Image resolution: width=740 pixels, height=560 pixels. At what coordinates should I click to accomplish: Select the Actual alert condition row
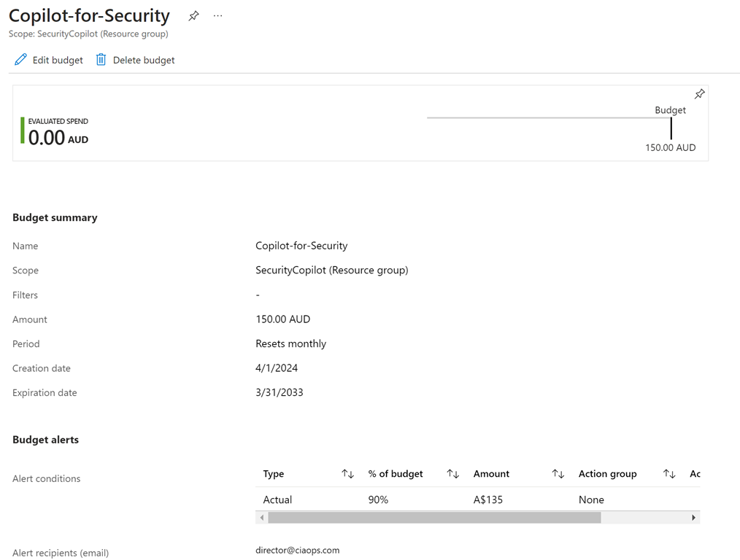tap(277, 499)
